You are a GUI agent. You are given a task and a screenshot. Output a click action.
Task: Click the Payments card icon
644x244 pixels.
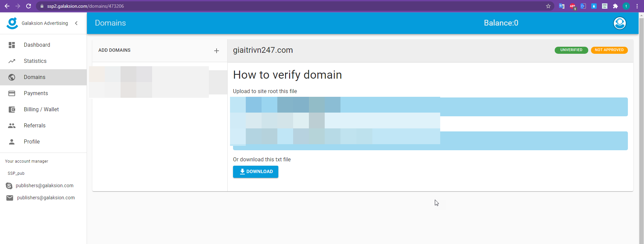coord(12,93)
